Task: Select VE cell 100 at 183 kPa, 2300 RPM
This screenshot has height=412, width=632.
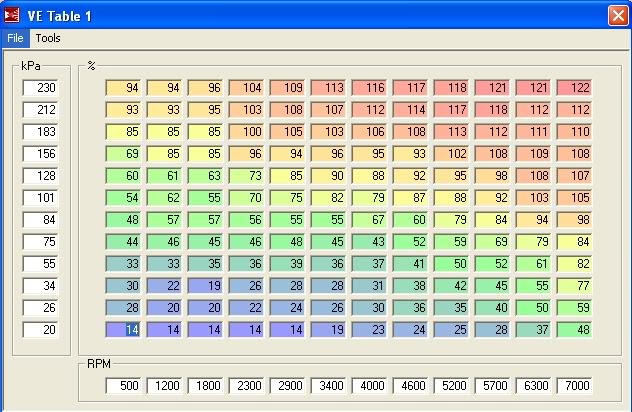Action: coord(246,132)
